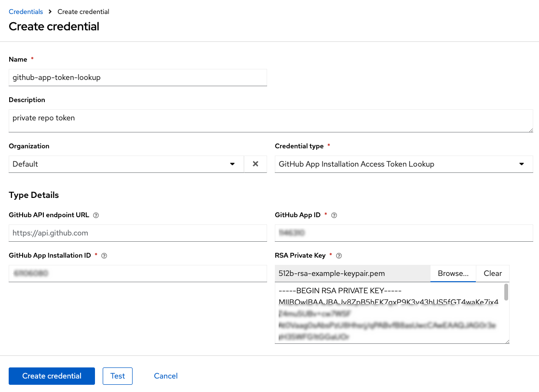The height and width of the screenshot is (392, 539).
Task: Focus the Name input field
Action: coord(137,78)
